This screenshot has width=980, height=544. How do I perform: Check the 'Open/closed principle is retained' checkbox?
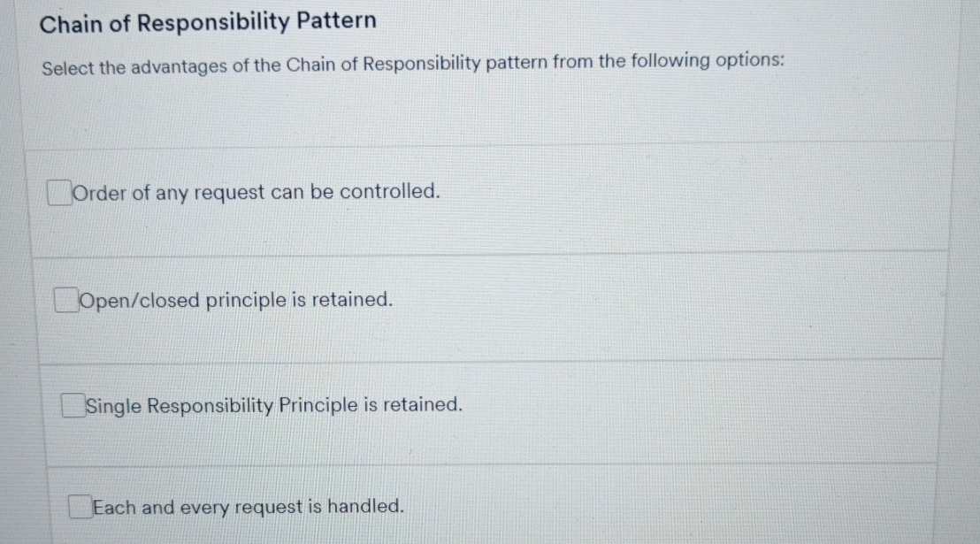coord(65,300)
